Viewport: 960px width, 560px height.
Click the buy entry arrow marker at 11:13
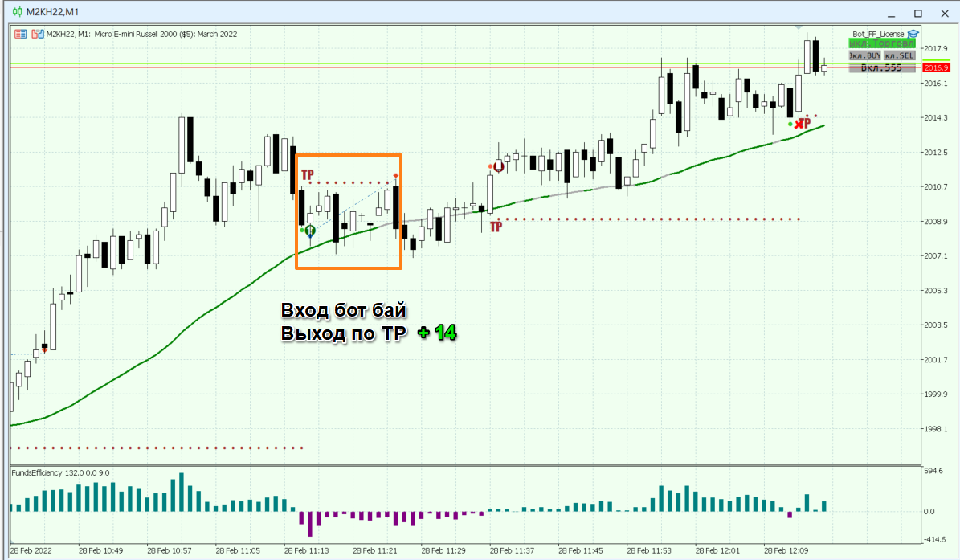tap(310, 231)
